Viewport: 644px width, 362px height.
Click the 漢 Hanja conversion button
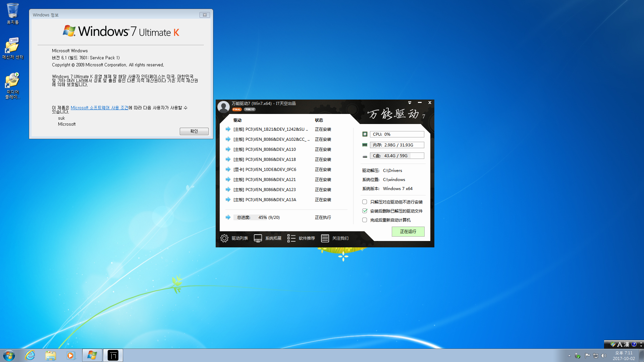tap(627, 344)
